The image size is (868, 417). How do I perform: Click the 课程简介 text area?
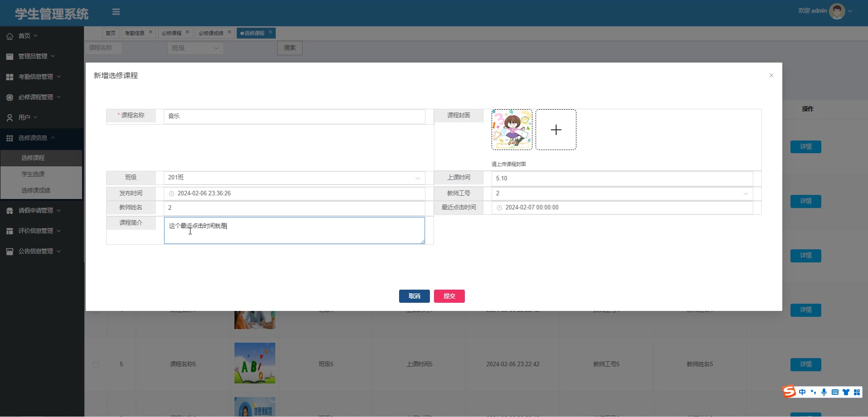point(294,230)
